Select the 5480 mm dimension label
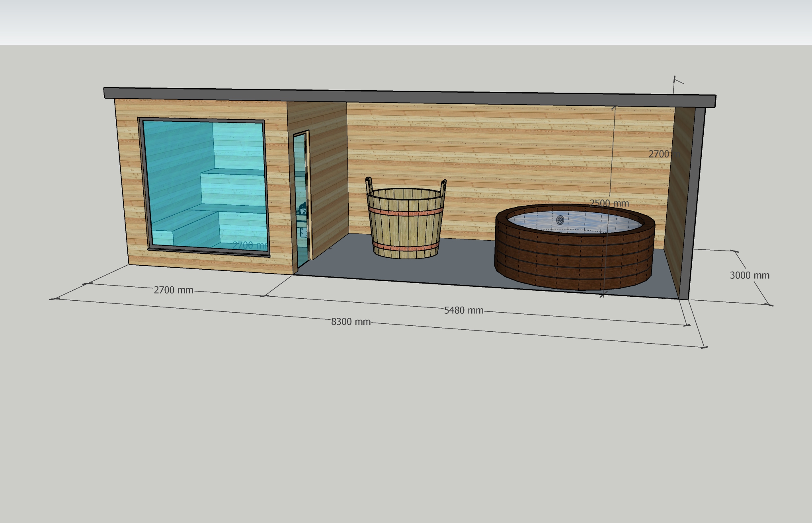This screenshot has width=812, height=523. 463,310
